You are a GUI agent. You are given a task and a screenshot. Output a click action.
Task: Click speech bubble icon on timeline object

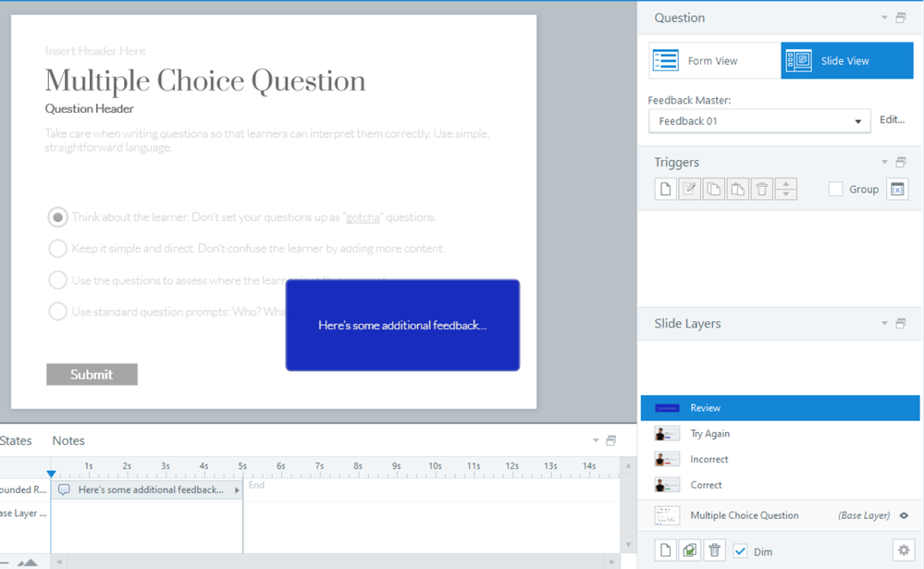click(x=64, y=489)
